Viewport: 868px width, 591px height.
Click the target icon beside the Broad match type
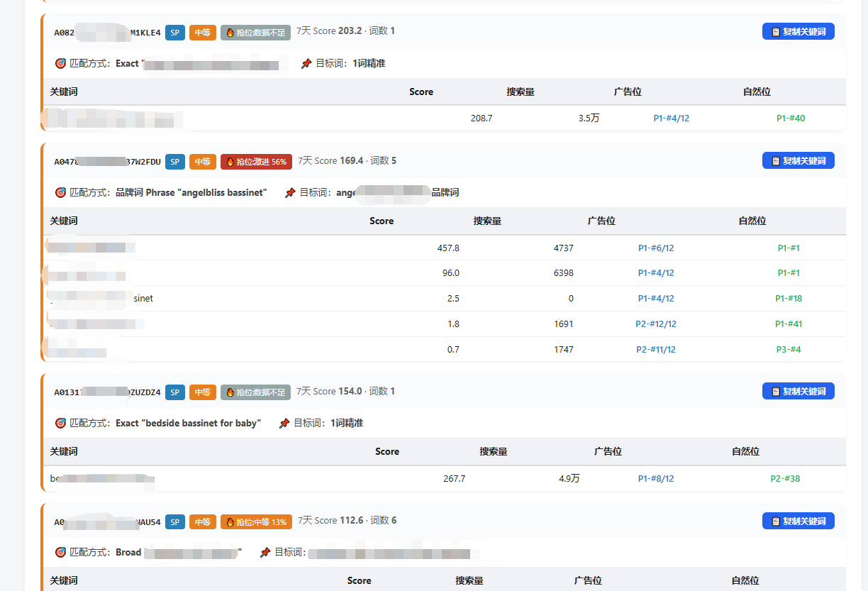point(60,552)
